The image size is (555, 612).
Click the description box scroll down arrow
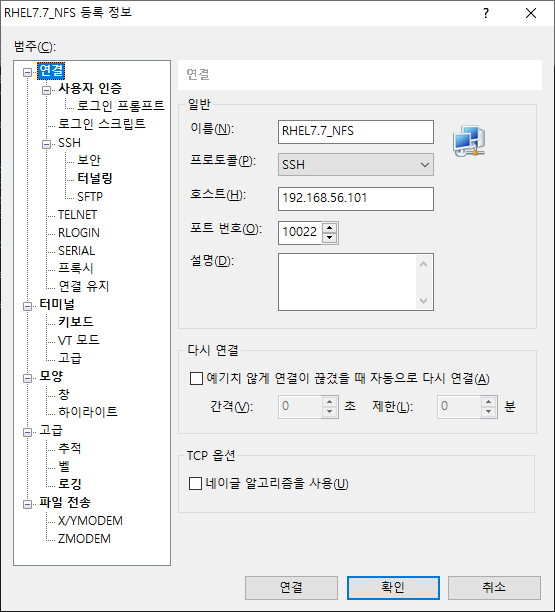pos(423,300)
